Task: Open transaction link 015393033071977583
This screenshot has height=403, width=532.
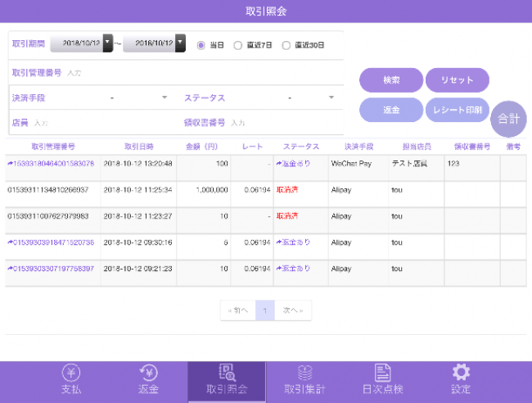Action: coord(51,269)
